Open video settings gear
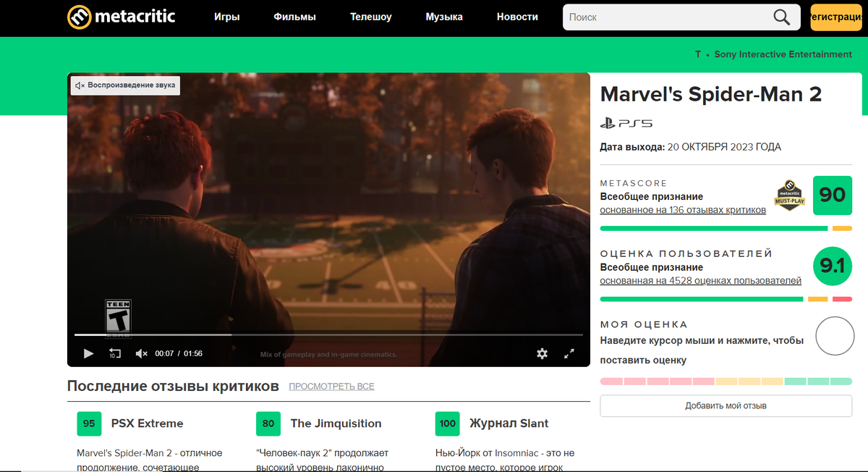Image resolution: width=868 pixels, height=472 pixels. (542, 353)
